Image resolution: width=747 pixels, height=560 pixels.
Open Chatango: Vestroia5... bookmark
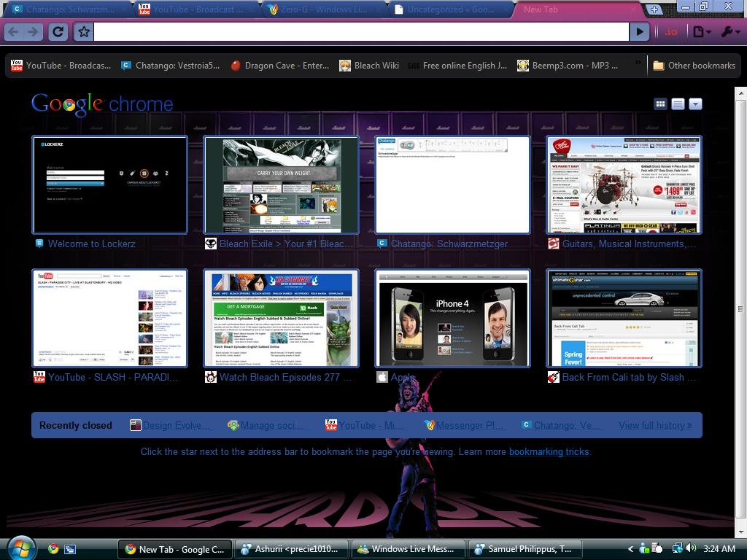(170, 66)
